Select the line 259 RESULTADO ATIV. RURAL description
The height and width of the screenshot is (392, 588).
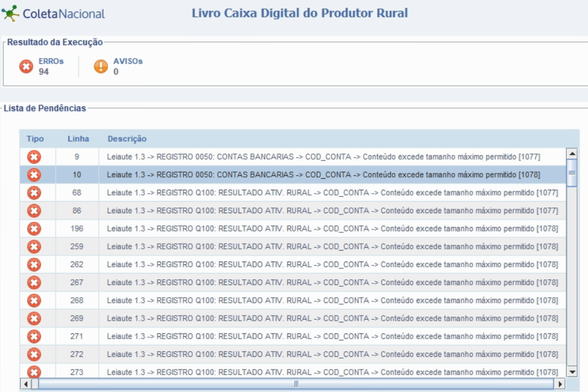click(x=332, y=247)
